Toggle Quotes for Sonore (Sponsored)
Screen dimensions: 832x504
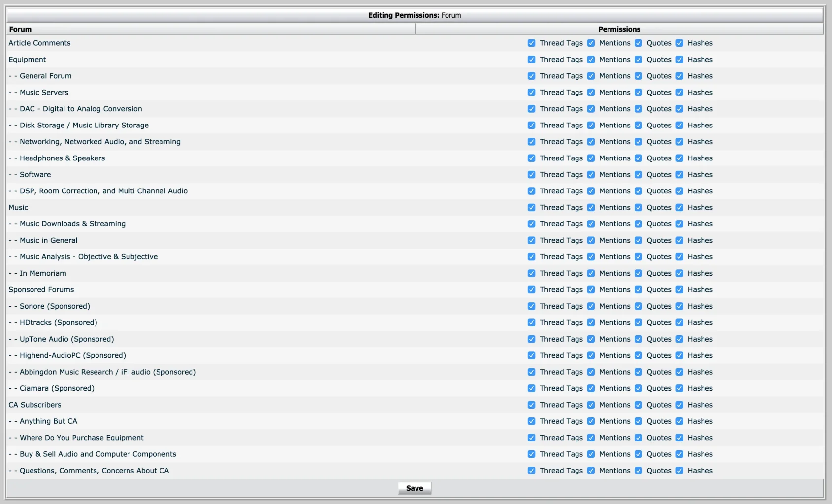(x=639, y=306)
